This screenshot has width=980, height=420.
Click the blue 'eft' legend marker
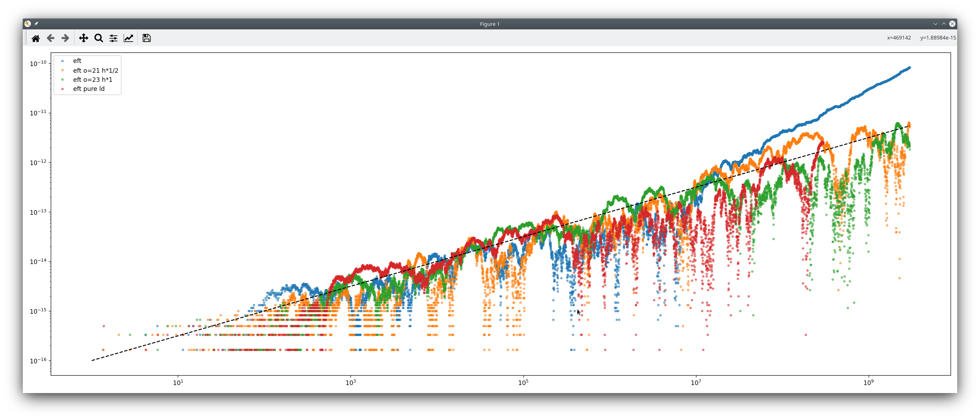pos(63,61)
